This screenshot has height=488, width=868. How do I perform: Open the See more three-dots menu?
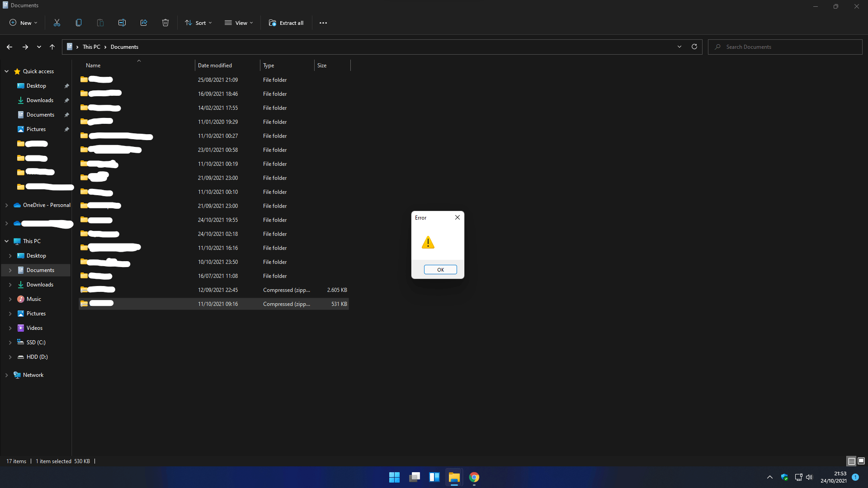(x=323, y=23)
